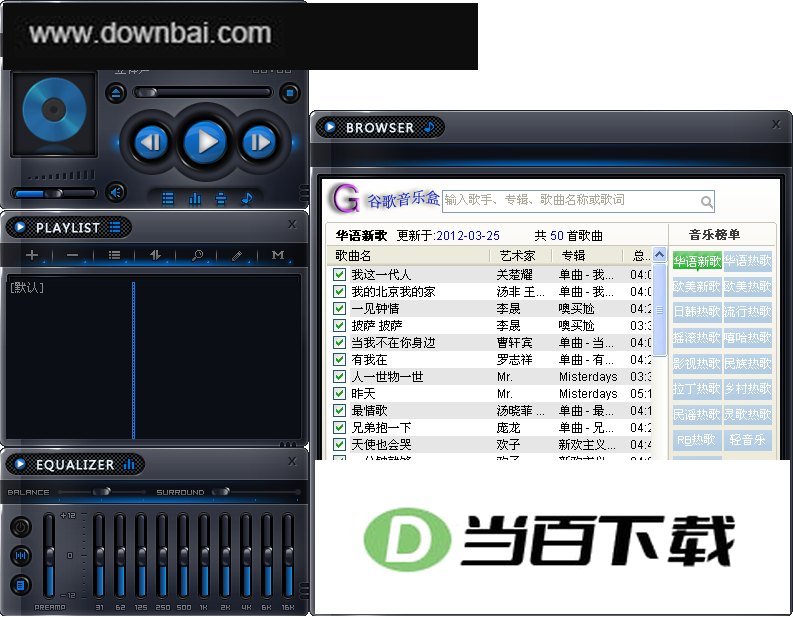793x617 pixels.
Task: Click the playback seek slider
Action: tap(202, 93)
